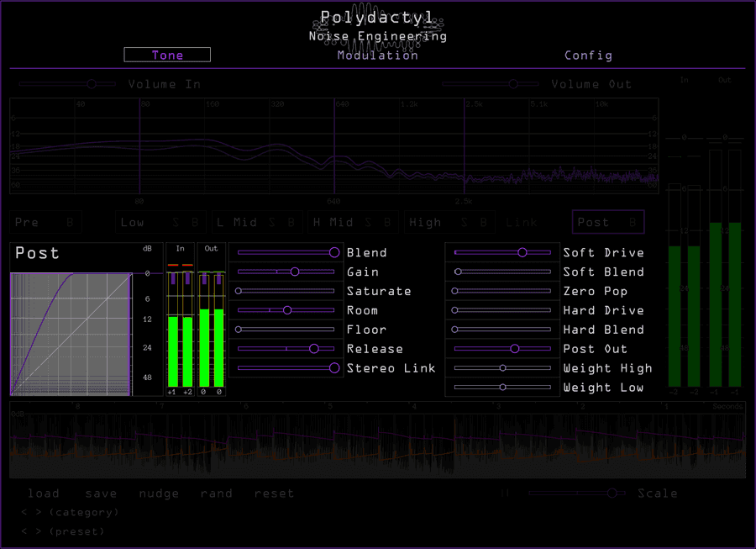This screenshot has height=549, width=756.
Task: Click the Hard Drive slider handle
Action: 454,310
